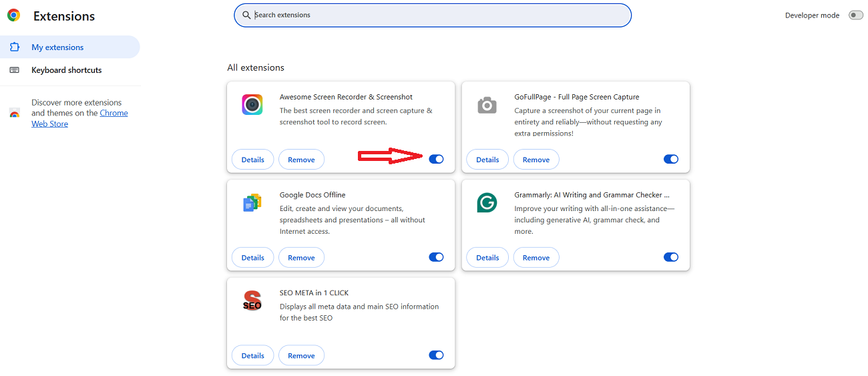
Task: Click the description starting 'Displays all meta data'
Action: coord(359,312)
